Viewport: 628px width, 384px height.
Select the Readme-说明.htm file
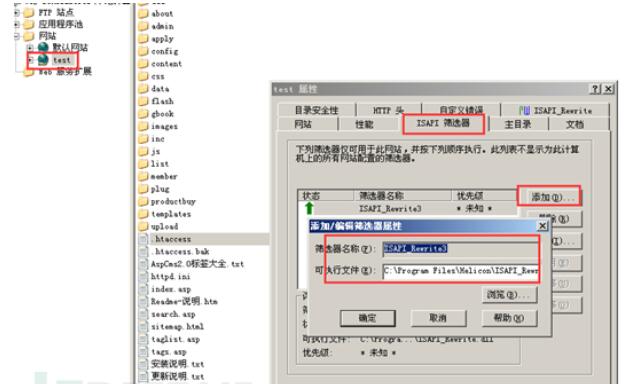[184, 302]
